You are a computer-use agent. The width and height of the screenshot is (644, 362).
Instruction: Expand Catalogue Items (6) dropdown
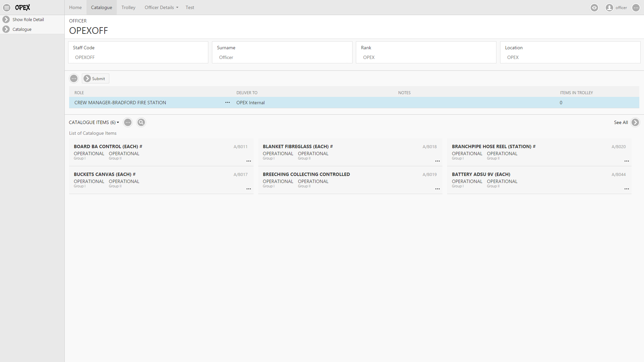(x=94, y=122)
